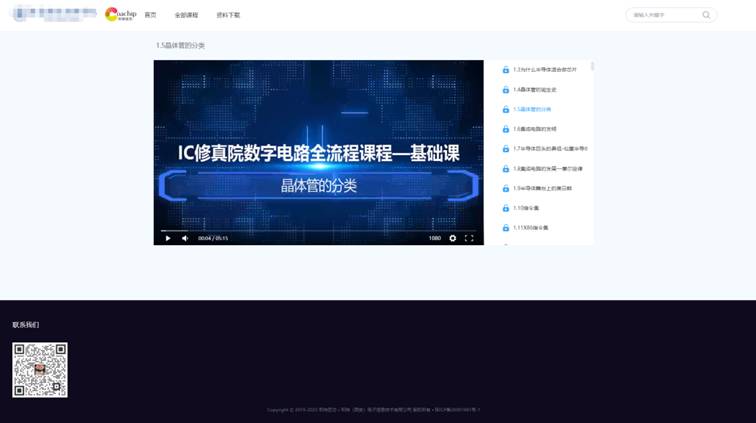Click the course list scrollbar
Image resolution: width=756 pixels, height=423 pixels.
click(x=592, y=67)
